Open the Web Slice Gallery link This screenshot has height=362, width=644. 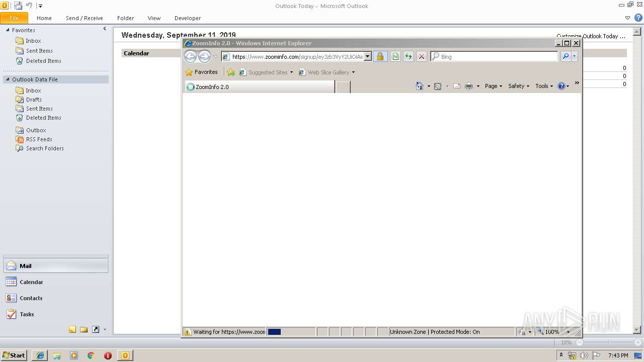327,72
